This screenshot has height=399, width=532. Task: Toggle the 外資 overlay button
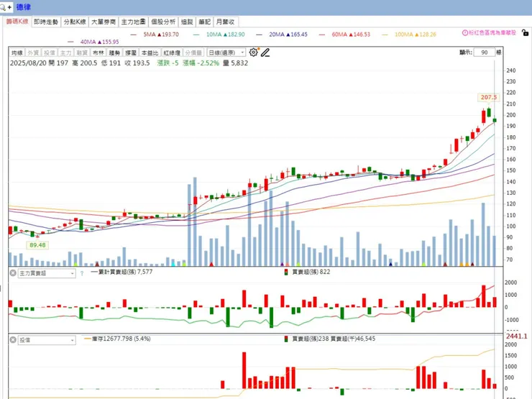[33, 52]
